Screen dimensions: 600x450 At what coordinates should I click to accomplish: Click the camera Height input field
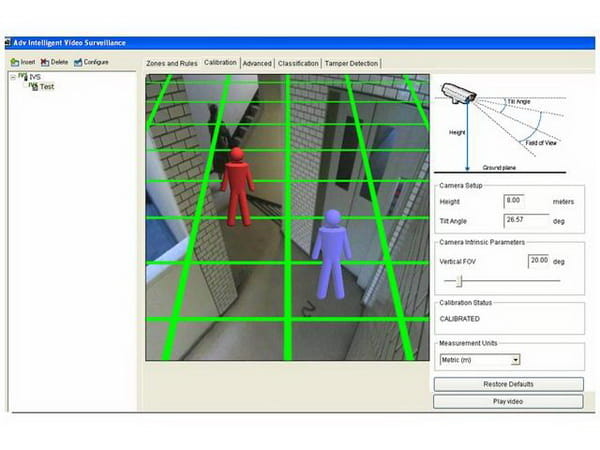[x=526, y=200]
